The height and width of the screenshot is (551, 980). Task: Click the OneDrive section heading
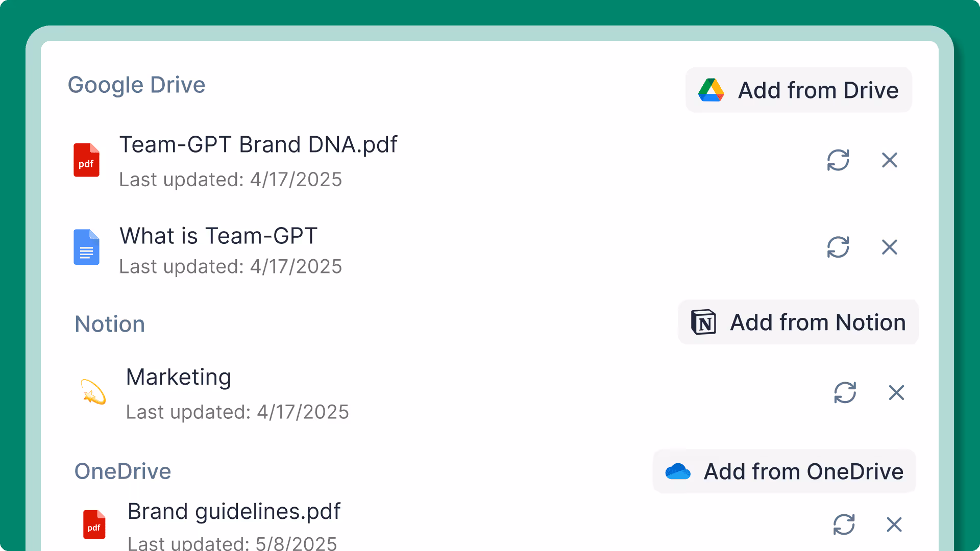click(x=122, y=471)
